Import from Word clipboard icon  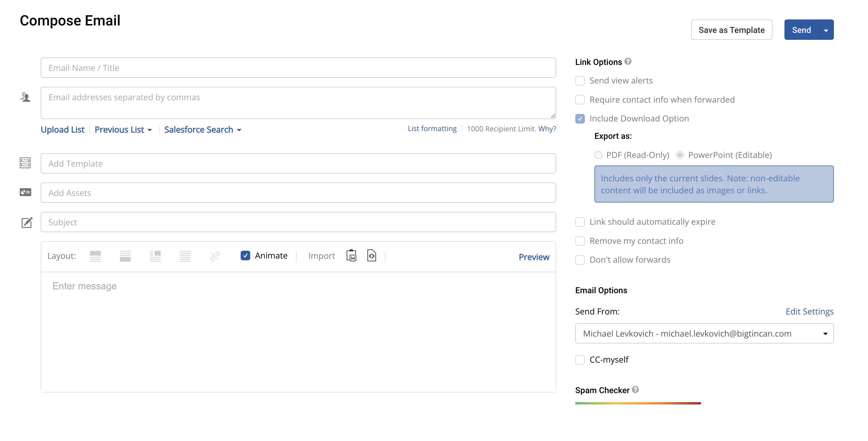(x=351, y=256)
